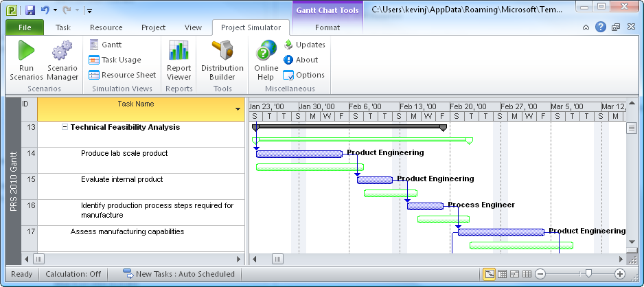Click the Undo arrow icon
Image resolution: width=644 pixels, height=287 pixels.
tap(45, 10)
